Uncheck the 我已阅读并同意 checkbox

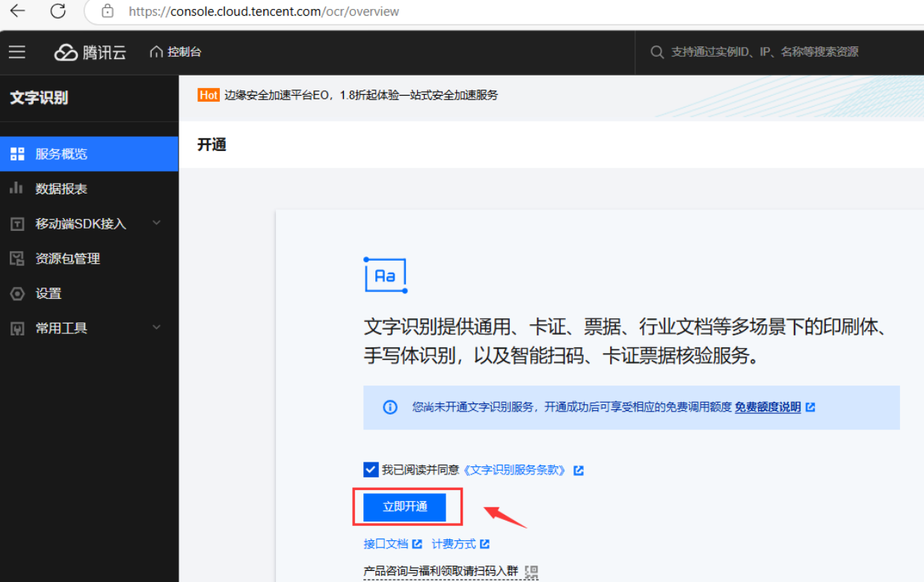coord(371,469)
